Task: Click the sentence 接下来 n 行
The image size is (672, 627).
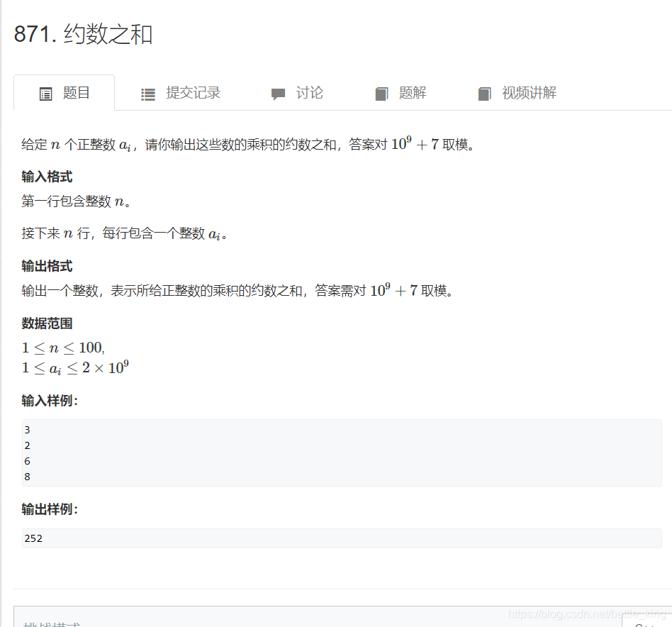Action: point(124,234)
